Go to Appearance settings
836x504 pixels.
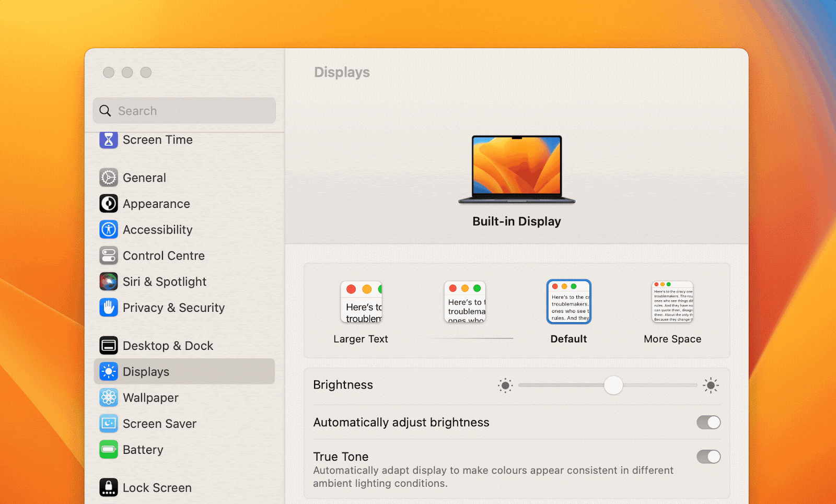tap(184, 204)
